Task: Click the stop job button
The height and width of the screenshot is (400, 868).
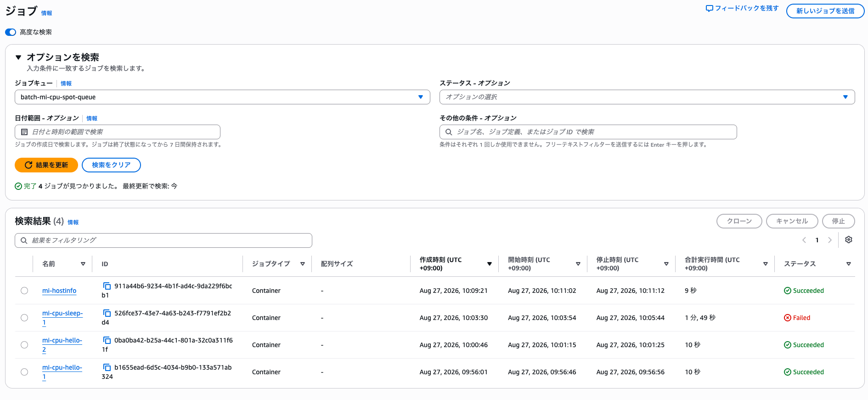Action: 839,221
